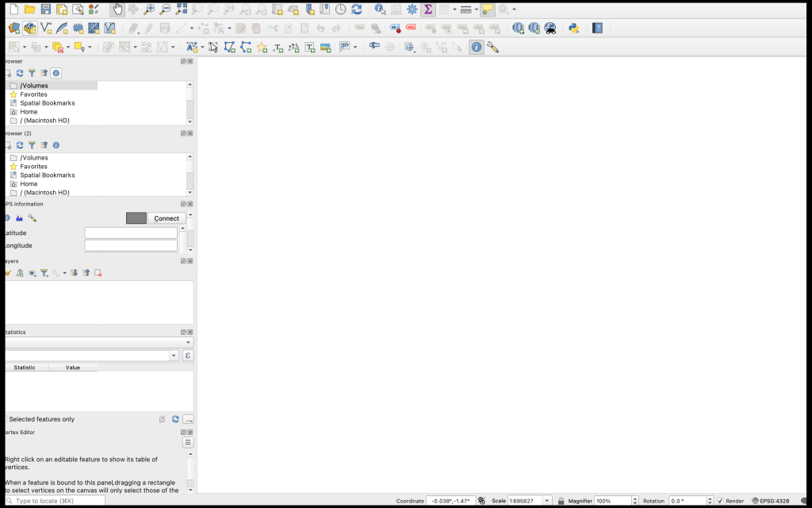Viewport: 812px width, 508px height.
Task: Click the EPSG:4326 CRS button
Action: 771,501
